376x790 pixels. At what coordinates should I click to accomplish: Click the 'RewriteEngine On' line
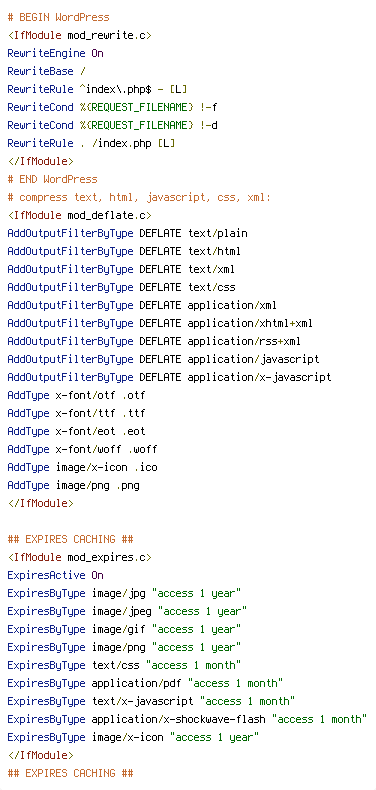(x=55, y=53)
